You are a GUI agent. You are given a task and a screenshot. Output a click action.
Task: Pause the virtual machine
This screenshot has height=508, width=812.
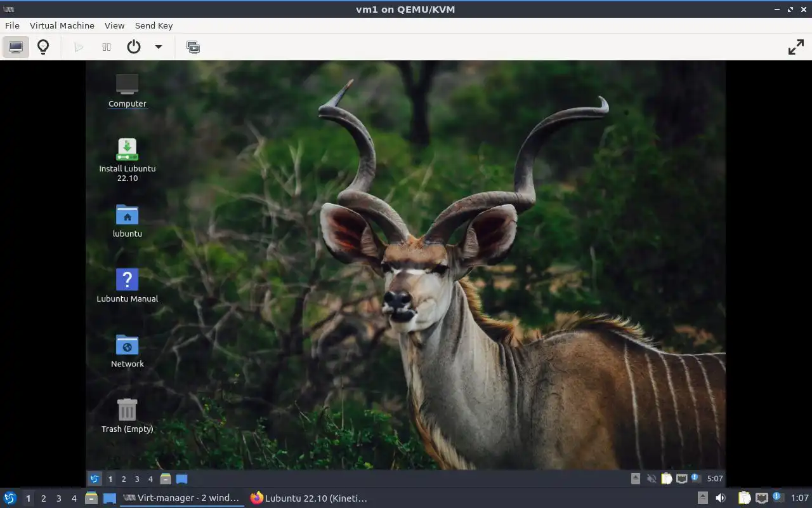pyautogui.click(x=107, y=47)
